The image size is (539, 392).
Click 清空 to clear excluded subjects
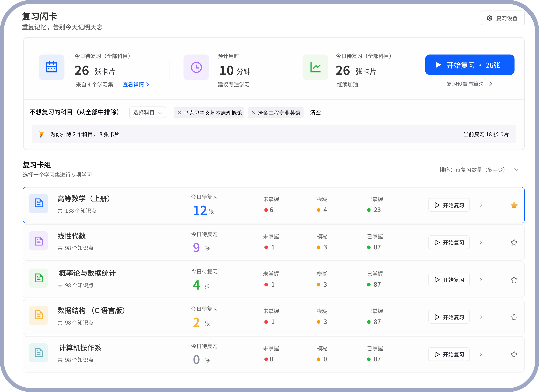coord(315,112)
